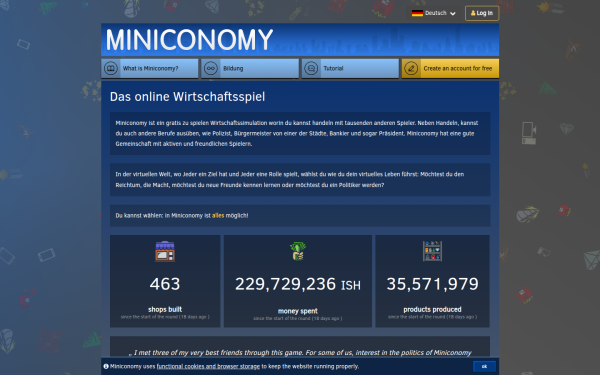This screenshot has height=375, width=600.
Task: Click the info icon in cookie bar
Action: pos(106,366)
